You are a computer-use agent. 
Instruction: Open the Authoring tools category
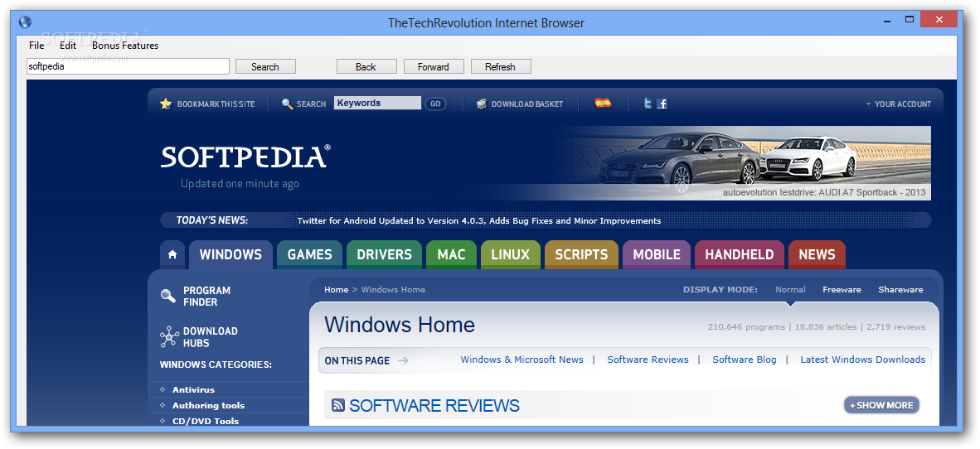pyautogui.click(x=208, y=405)
